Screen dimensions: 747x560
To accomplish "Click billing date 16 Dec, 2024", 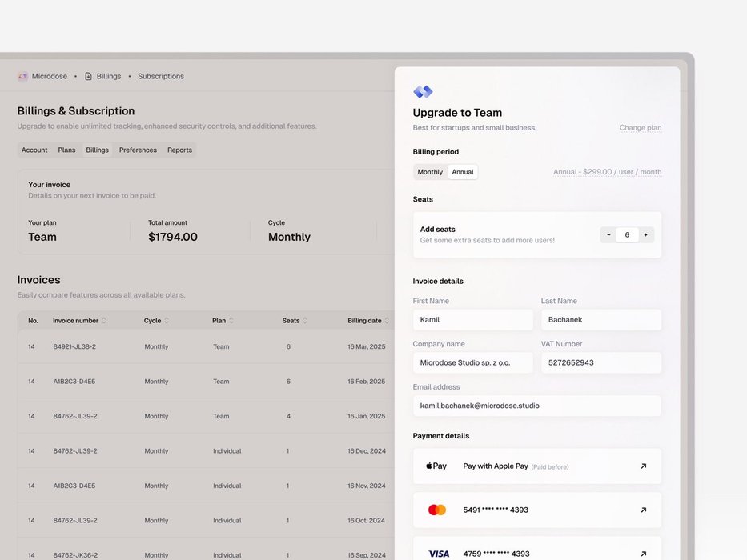I will 367,451.
